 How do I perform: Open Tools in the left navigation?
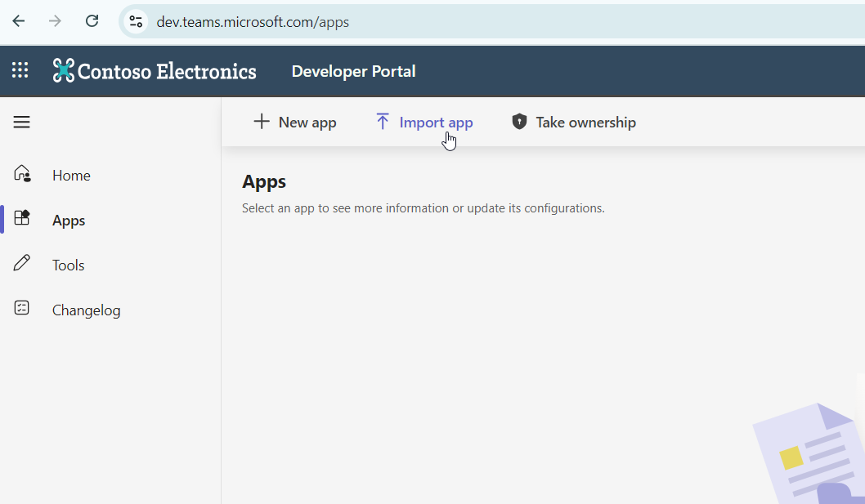click(x=69, y=265)
